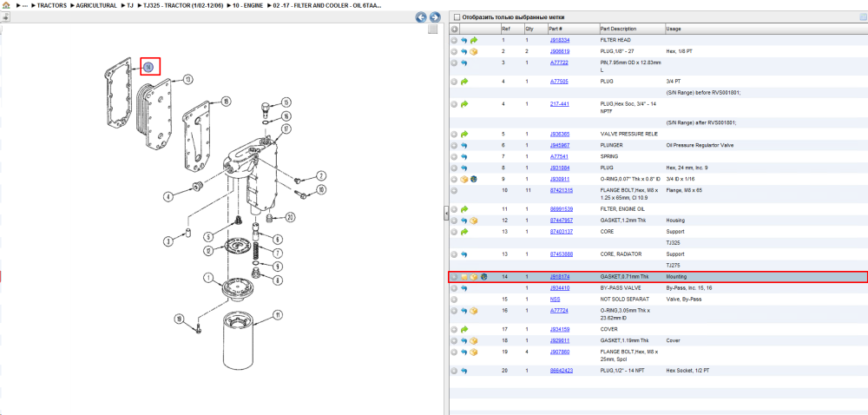Screen dimensions: 868x415
Task: Click the grey square button at diagram top right
Action: (x=433, y=30)
